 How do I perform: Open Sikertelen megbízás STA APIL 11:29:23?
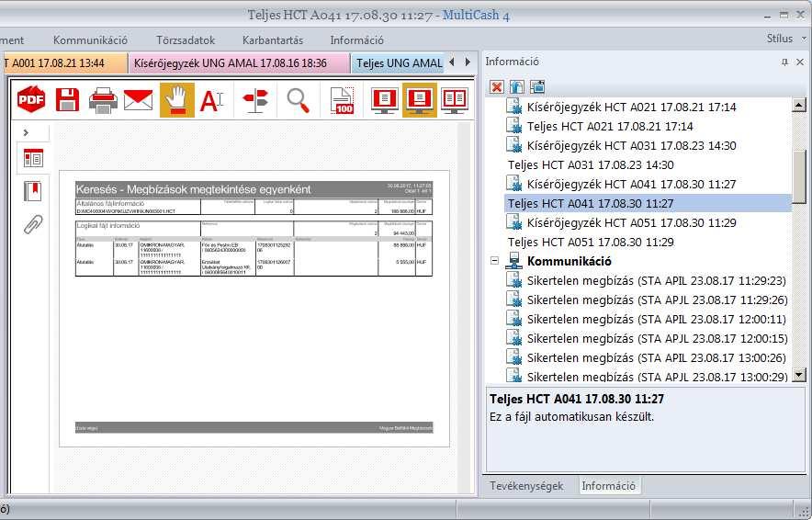pos(656,281)
